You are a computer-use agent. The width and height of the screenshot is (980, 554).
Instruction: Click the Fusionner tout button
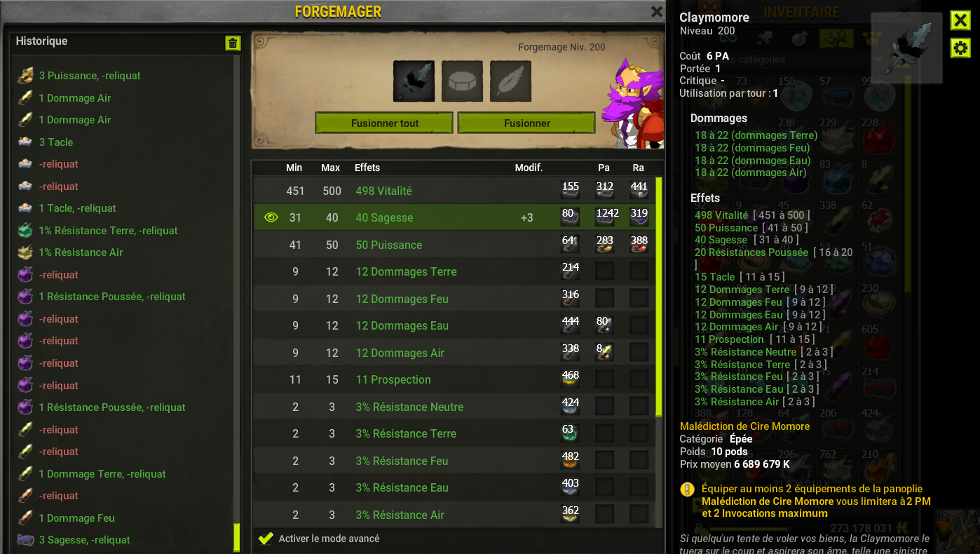pyautogui.click(x=384, y=123)
